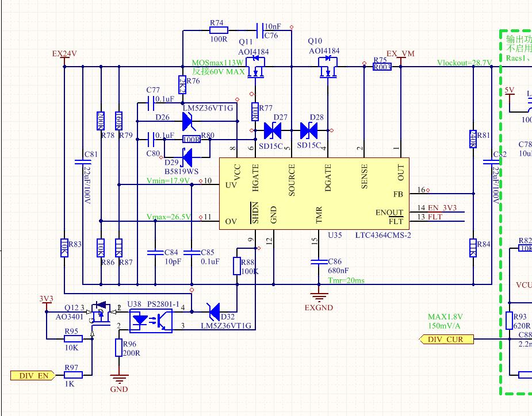Click the '反接60V MAX' annotation
Screen dimensions: 532x416
tap(218, 72)
